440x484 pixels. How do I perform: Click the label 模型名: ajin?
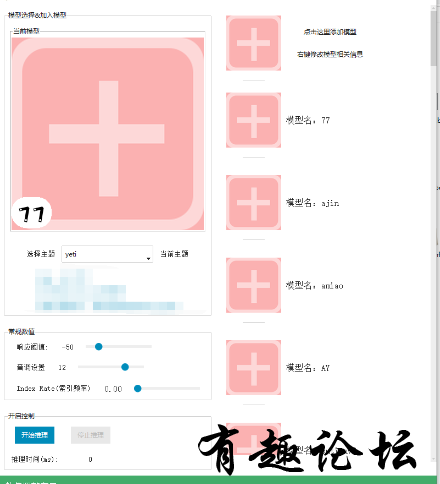(x=313, y=203)
